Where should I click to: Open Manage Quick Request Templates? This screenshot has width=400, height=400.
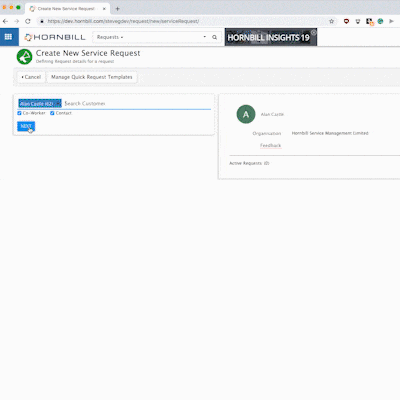(x=92, y=77)
